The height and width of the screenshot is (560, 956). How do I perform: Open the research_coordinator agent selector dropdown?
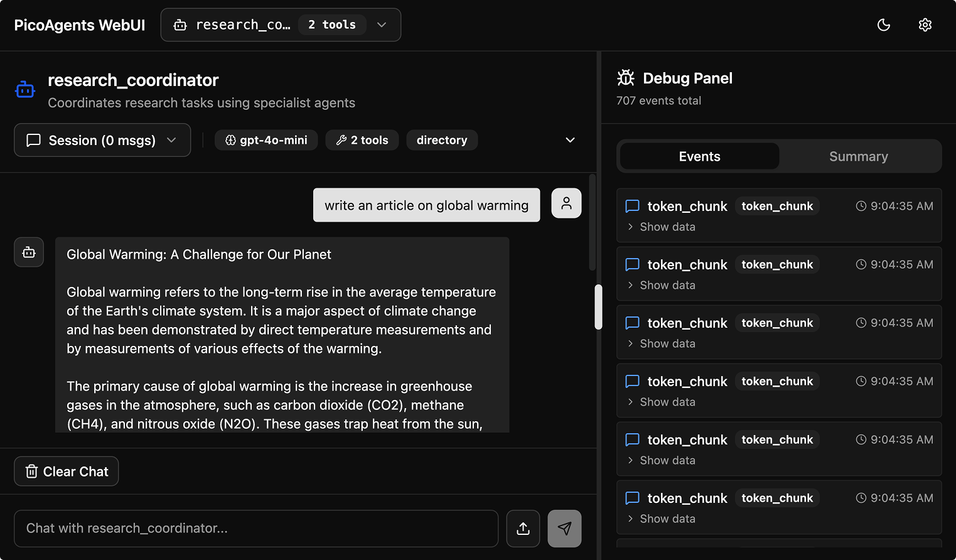382,24
